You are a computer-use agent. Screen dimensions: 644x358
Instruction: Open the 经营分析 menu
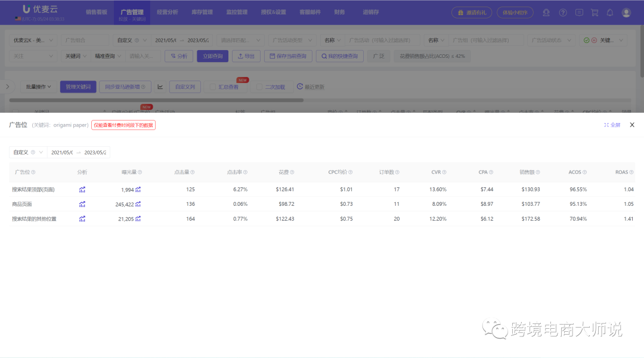coord(167,12)
